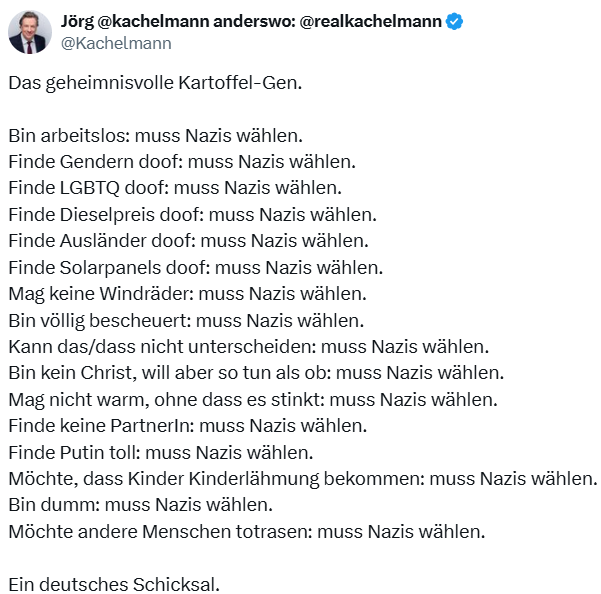Click the line 'Das geheimnisvolle Kartoffel-Gen.'

(155, 83)
